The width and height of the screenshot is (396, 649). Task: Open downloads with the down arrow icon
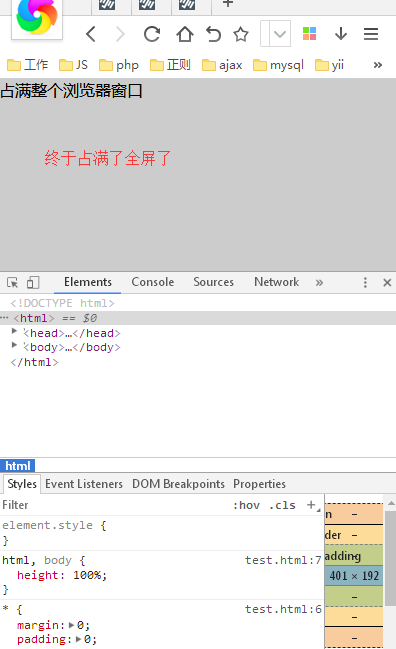341,34
